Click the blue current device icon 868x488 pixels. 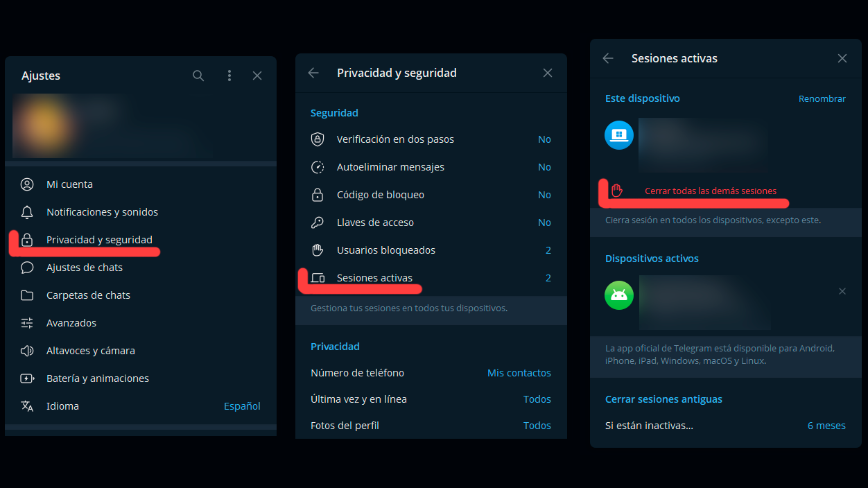point(618,134)
